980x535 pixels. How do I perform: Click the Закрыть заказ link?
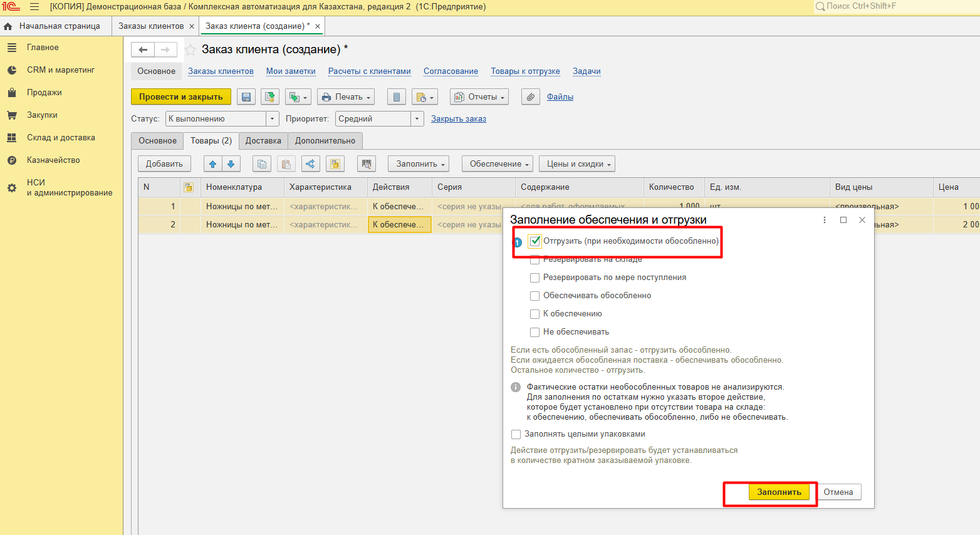(x=459, y=119)
